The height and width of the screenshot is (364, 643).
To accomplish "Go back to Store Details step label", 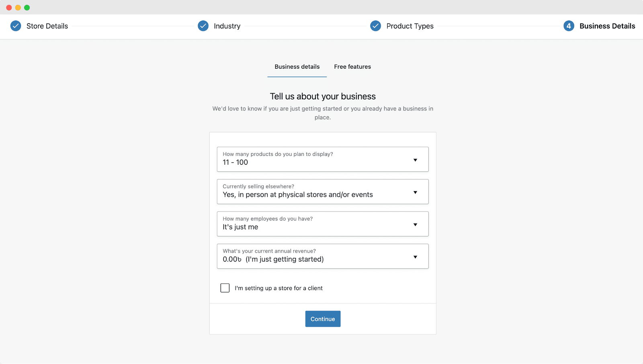I will point(47,26).
